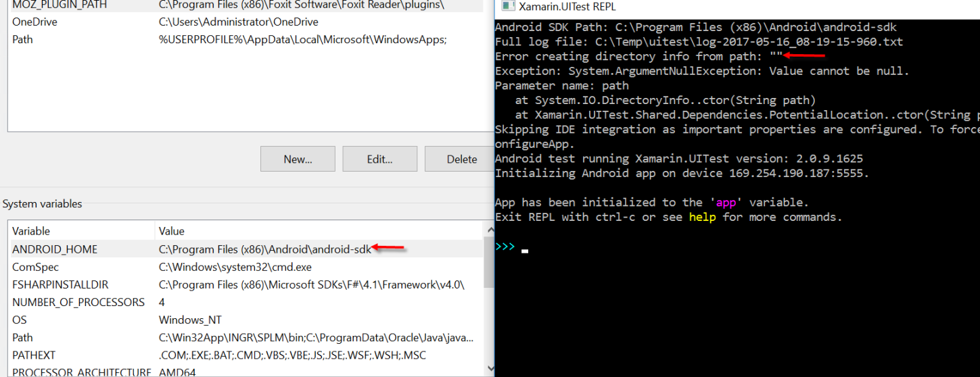Image resolution: width=980 pixels, height=377 pixels.
Task: Click the FSHARPINSTALLDIR value Microsoft SDKs path
Action: [x=312, y=284]
